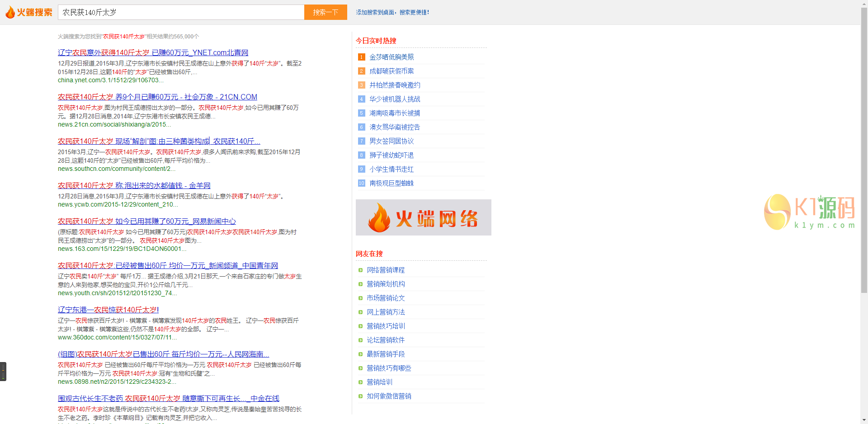Focus the search box containing 农民获140斤太岁
The width and height of the screenshot is (868, 424).
click(181, 12)
